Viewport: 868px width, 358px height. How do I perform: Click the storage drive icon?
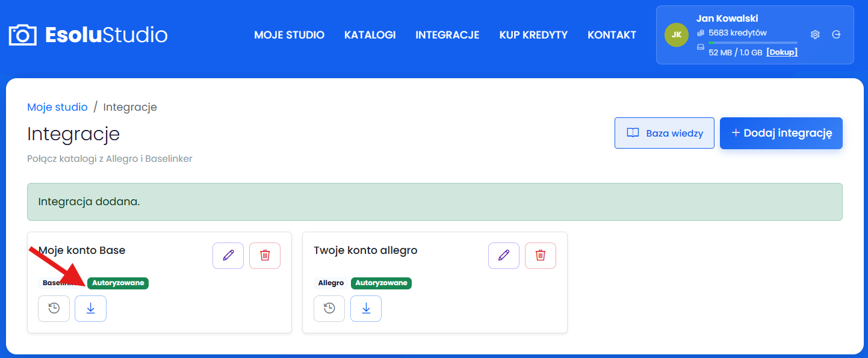pos(700,47)
